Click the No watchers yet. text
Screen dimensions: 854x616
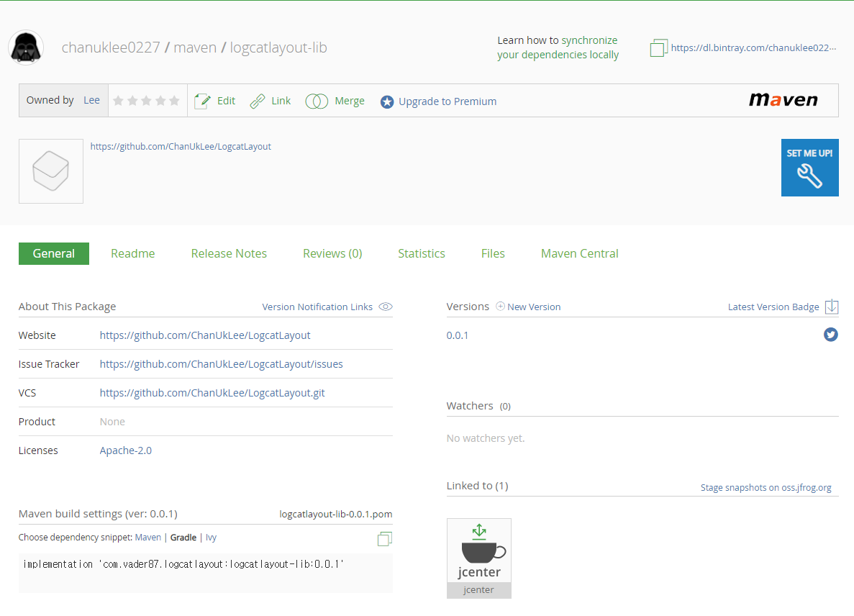click(x=486, y=438)
